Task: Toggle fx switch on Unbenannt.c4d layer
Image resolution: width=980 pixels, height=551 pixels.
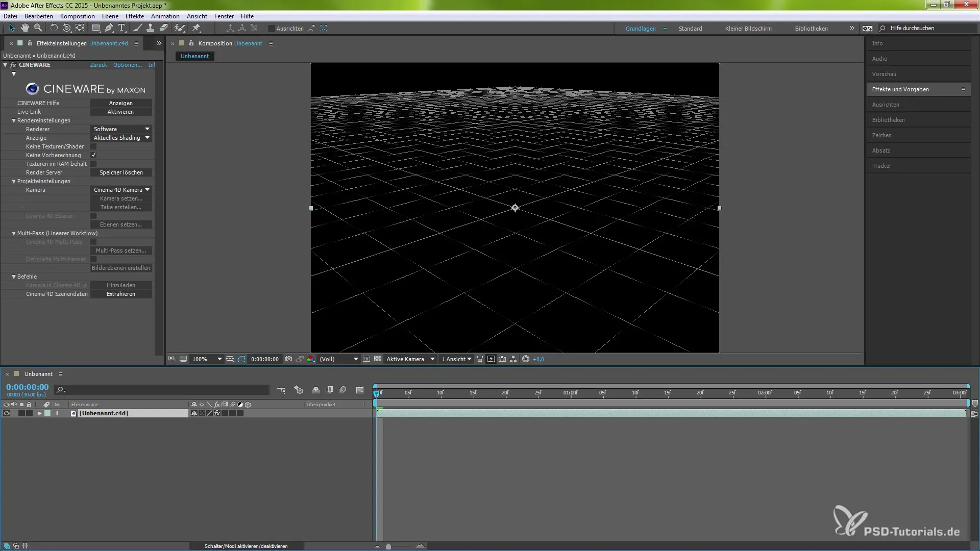Action: coord(217,413)
